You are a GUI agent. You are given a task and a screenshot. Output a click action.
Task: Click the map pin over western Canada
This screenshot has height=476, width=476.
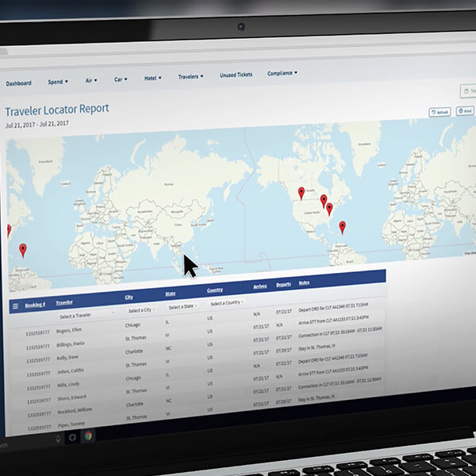(x=301, y=194)
